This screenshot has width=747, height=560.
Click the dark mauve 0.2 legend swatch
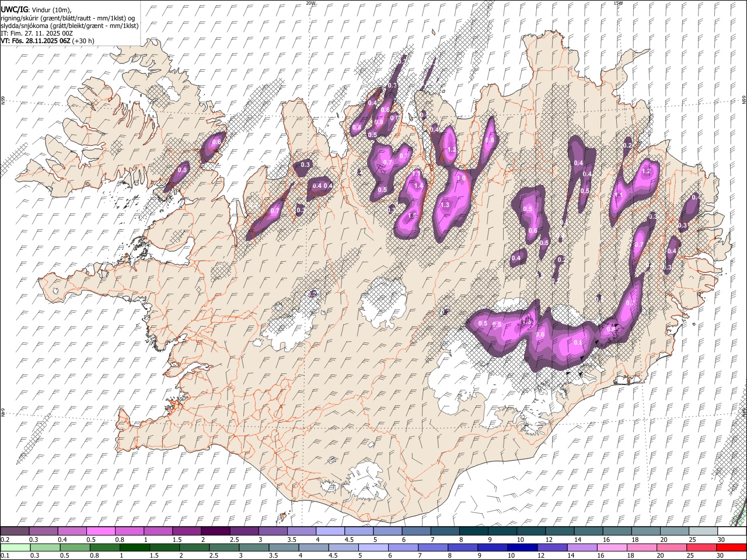click(x=15, y=531)
